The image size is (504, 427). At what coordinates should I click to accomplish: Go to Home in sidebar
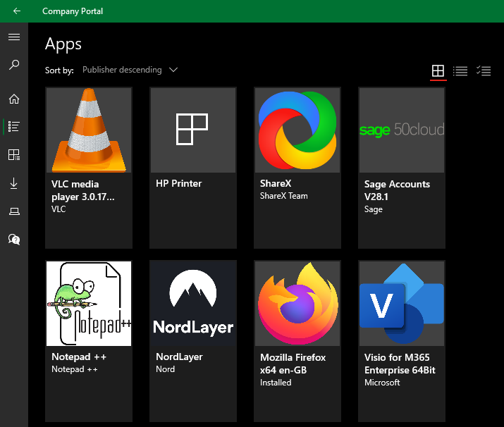[x=14, y=99]
